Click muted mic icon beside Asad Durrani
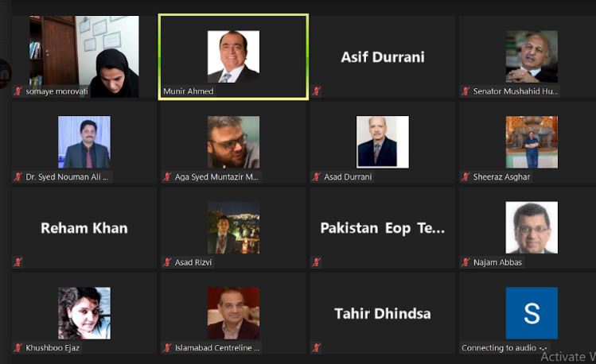This screenshot has width=596, height=364. pos(316,177)
